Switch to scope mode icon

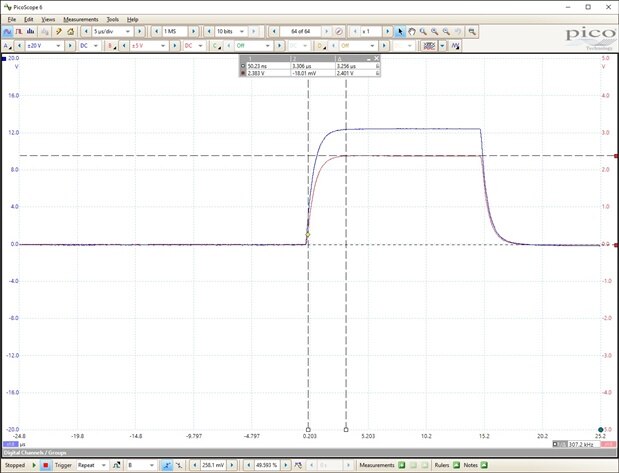pos(8,32)
